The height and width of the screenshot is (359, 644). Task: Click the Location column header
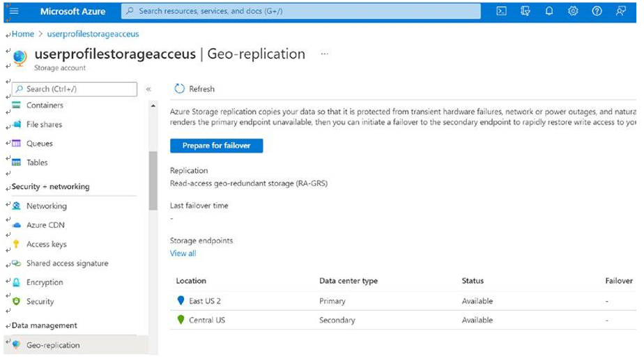point(191,280)
